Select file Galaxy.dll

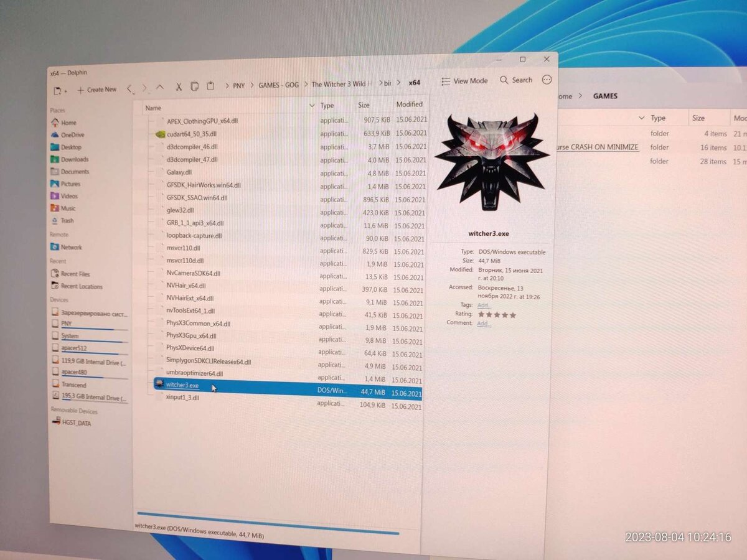(179, 172)
